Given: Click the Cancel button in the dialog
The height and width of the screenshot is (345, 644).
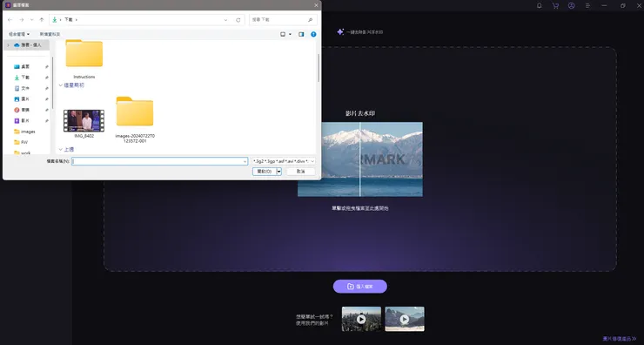Looking at the screenshot, I should click(x=300, y=172).
